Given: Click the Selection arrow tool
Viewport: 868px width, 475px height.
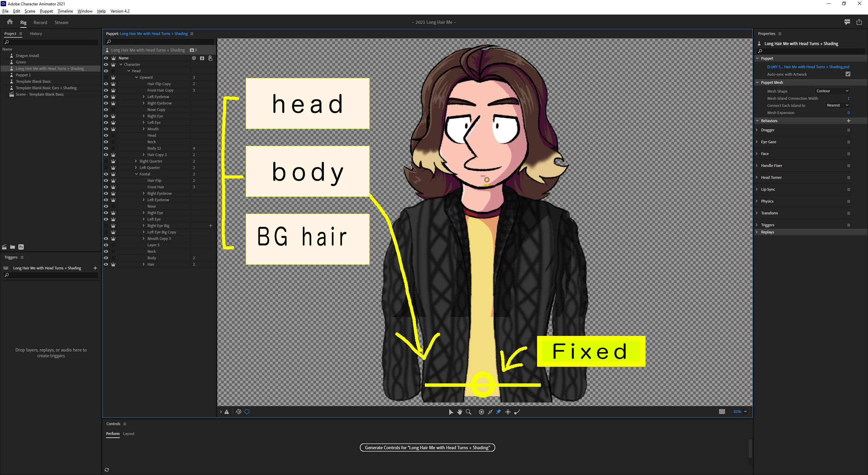Looking at the screenshot, I should point(451,412).
